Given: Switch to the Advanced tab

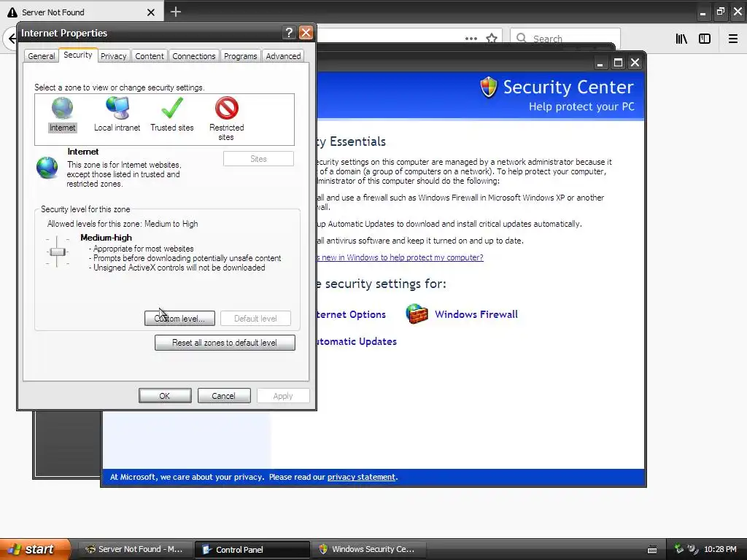Looking at the screenshot, I should pyautogui.click(x=283, y=55).
